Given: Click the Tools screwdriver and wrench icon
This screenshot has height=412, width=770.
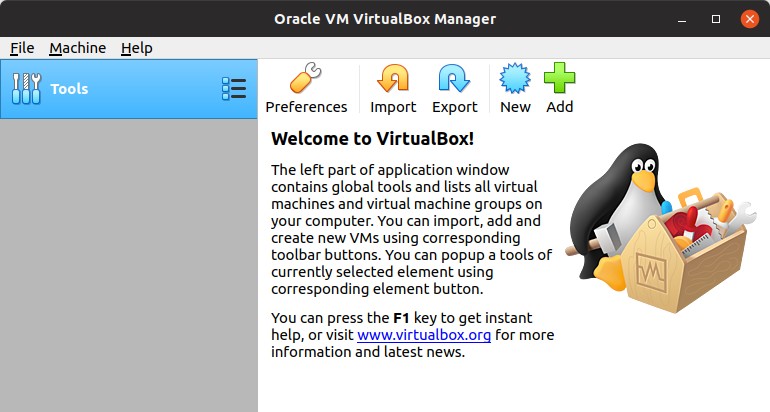Looking at the screenshot, I should click(27, 89).
